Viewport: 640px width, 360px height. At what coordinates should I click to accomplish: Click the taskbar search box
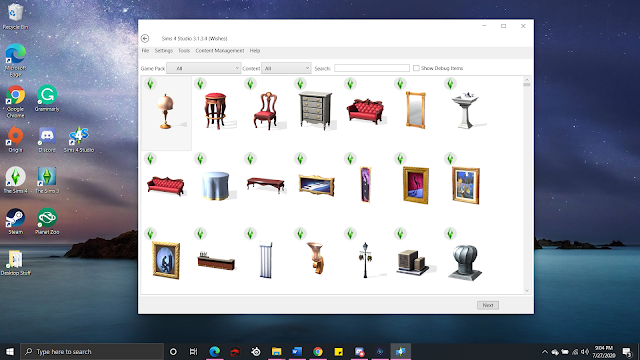[92, 351]
